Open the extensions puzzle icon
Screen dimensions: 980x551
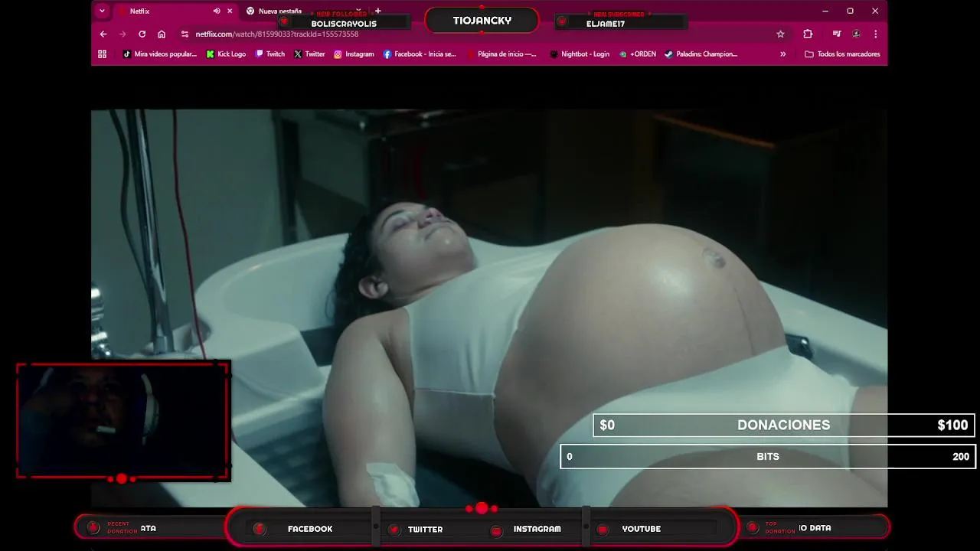808,34
